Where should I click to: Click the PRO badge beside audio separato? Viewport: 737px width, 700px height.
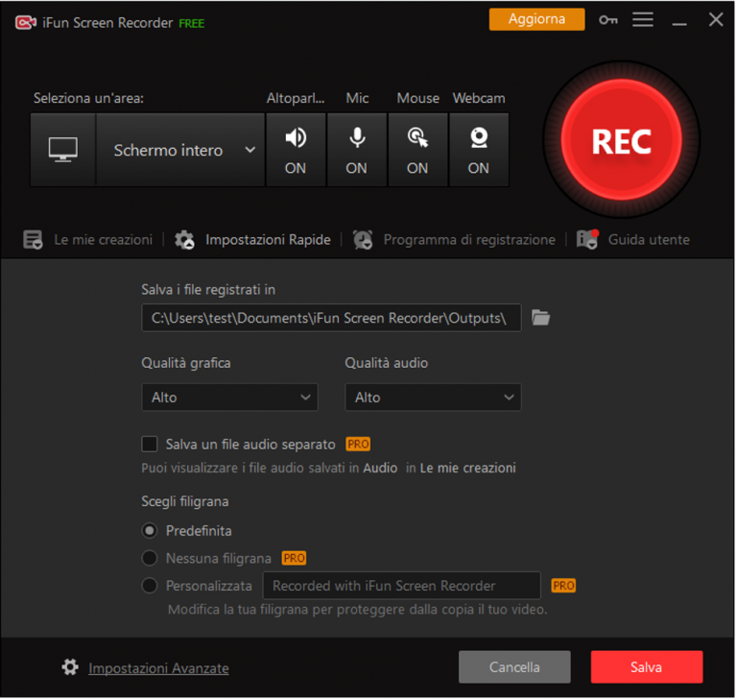tap(358, 444)
